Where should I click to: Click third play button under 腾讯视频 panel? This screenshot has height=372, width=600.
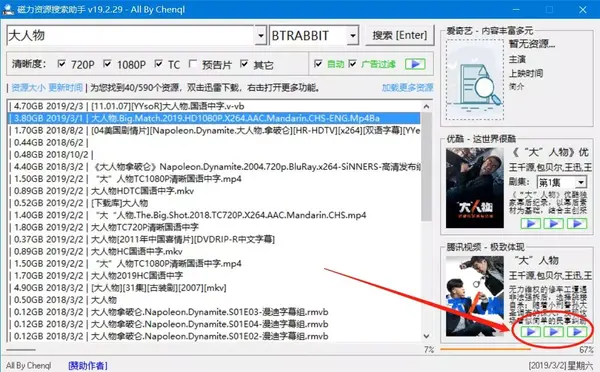pyautogui.click(x=577, y=331)
